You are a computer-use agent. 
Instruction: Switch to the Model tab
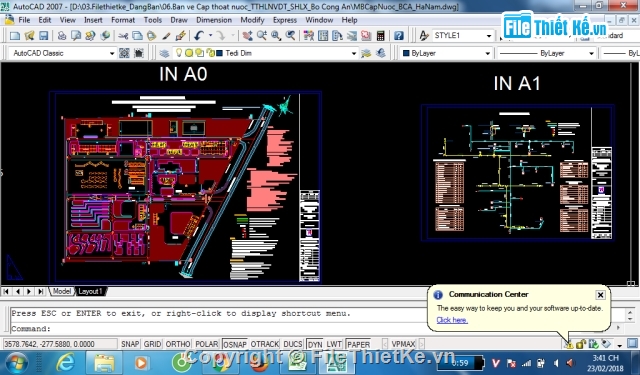[x=62, y=291]
